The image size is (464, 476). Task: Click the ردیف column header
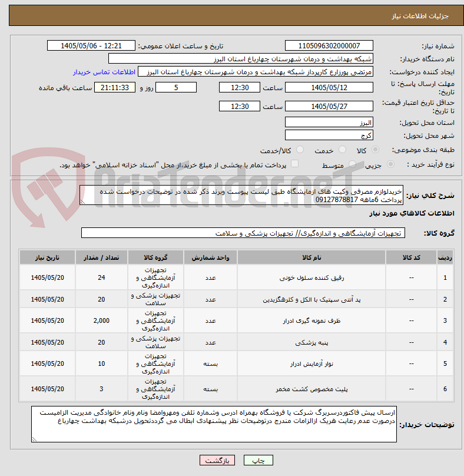click(x=445, y=257)
